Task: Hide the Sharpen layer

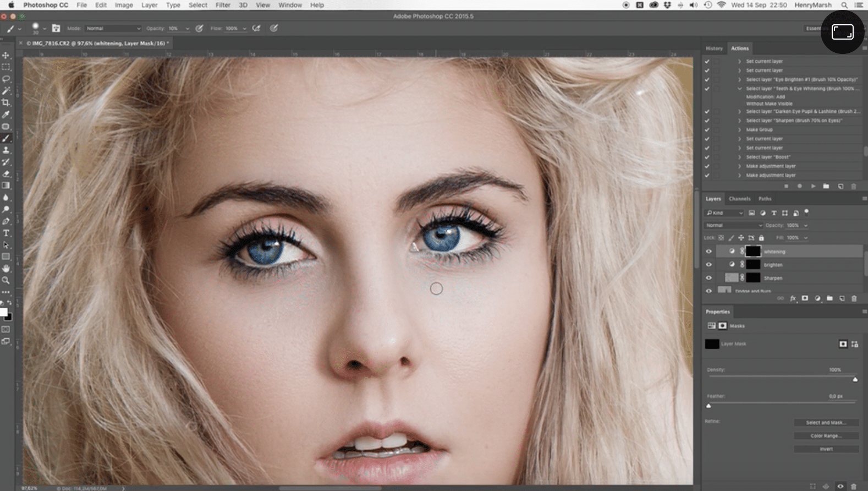Action: [708, 278]
